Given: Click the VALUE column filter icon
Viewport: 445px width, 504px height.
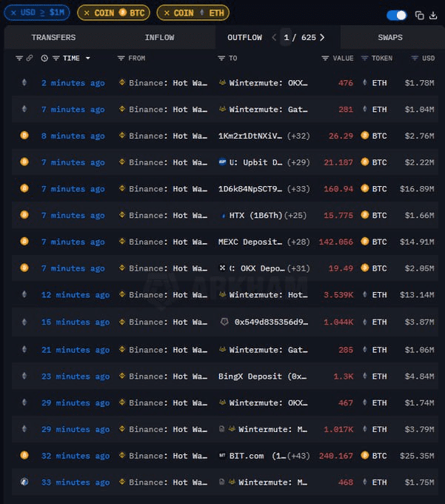Looking at the screenshot, I should click(325, 58).
